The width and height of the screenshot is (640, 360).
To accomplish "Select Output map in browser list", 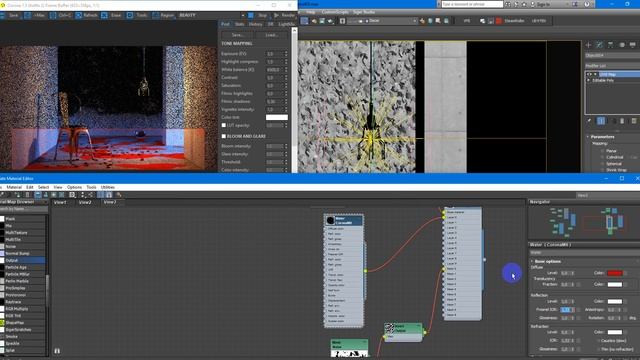I will coord(23,260).
